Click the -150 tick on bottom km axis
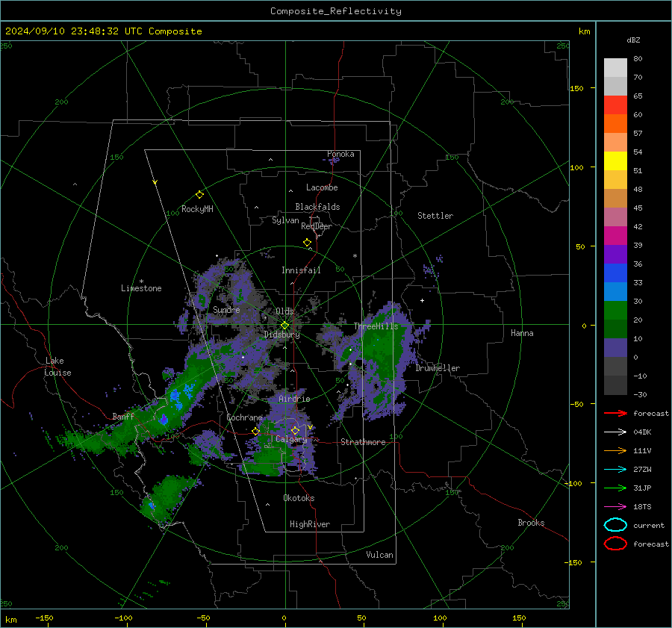Image resolution: width=672 pixels, height=628 pixels. (x=44, y=618)
